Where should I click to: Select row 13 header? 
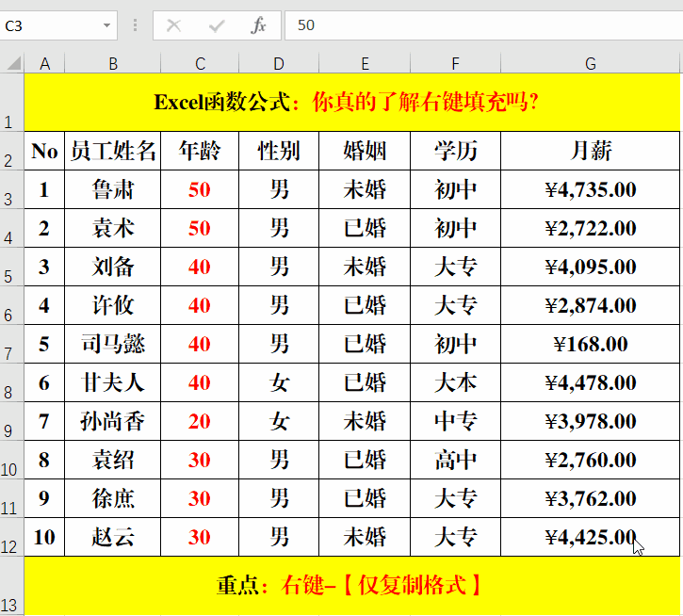(11, 586)
